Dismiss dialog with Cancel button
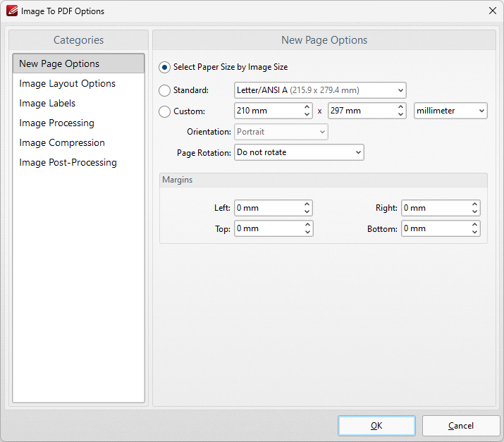This screenshot has width=504, height=442. pos(461,426)
